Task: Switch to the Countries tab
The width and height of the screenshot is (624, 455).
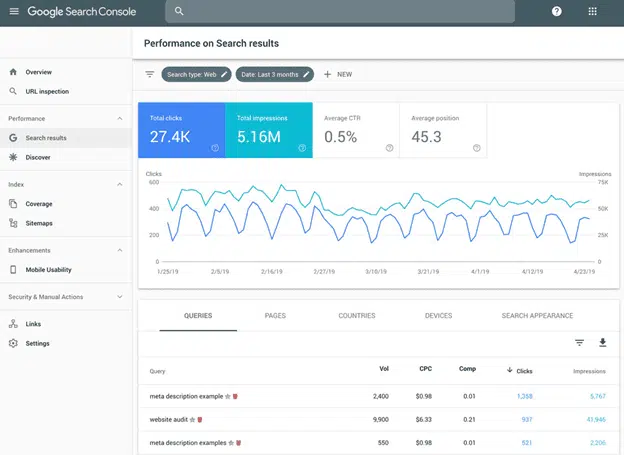Action: point(357,316)
